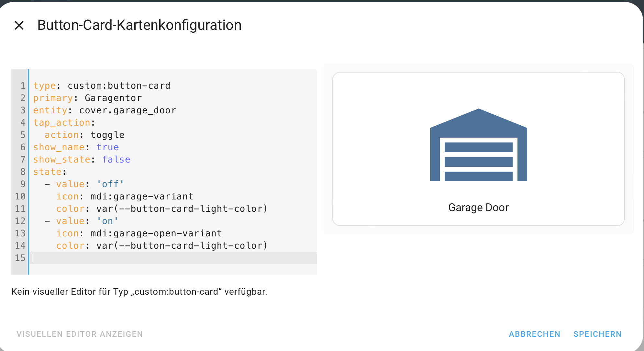644x351 pixels.
Task: Place cursor on "custom:button-card" in line 1
Action: click(x=119, y=86)
